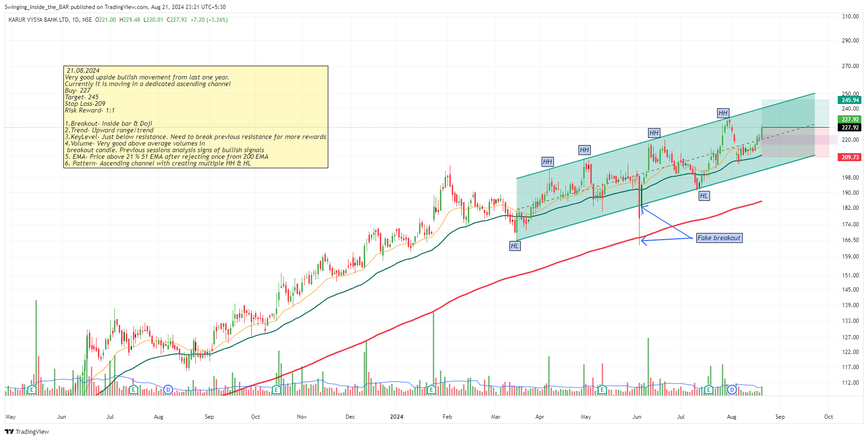Click the red 209.73 stop-loss price tag
The width and height of the screenshot is (868, 440).
850,157
